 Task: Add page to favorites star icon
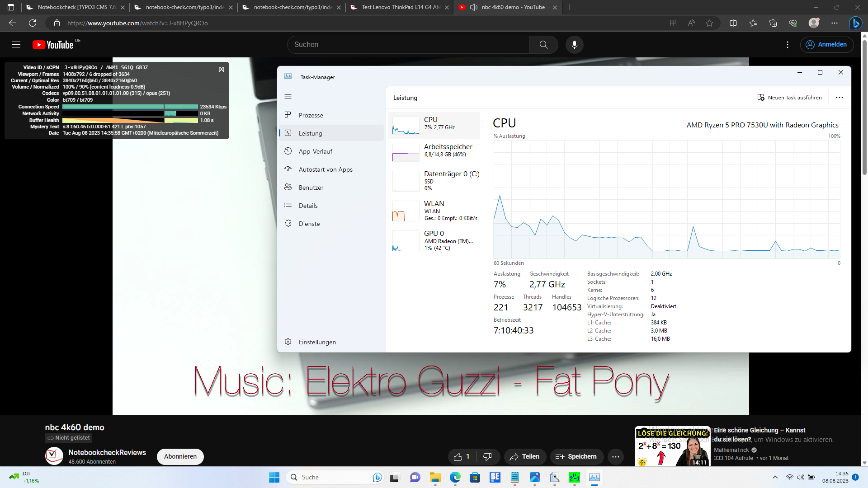(709, 23)
